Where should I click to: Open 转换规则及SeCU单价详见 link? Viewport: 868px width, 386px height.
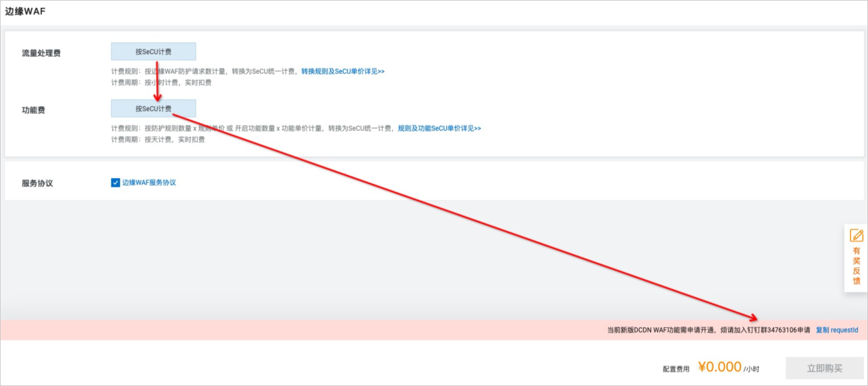pyautogui.click(x=342, y=71)
